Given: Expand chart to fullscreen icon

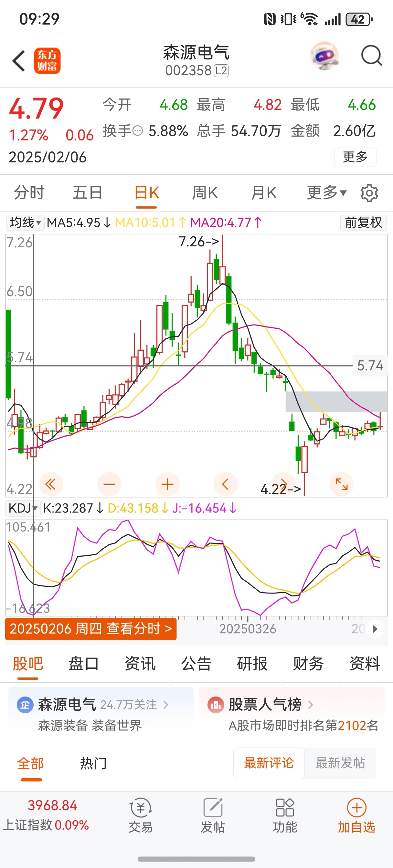Looking at the screenshot, I should (x=342, y=485).
